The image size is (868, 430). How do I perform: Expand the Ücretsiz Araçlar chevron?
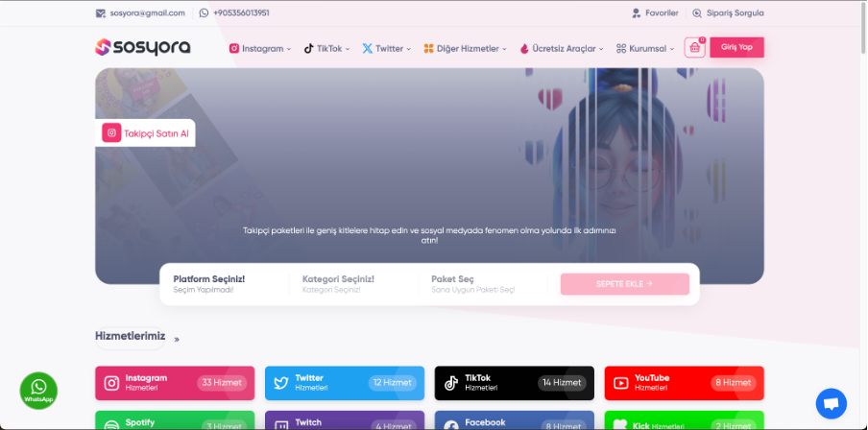601,49
